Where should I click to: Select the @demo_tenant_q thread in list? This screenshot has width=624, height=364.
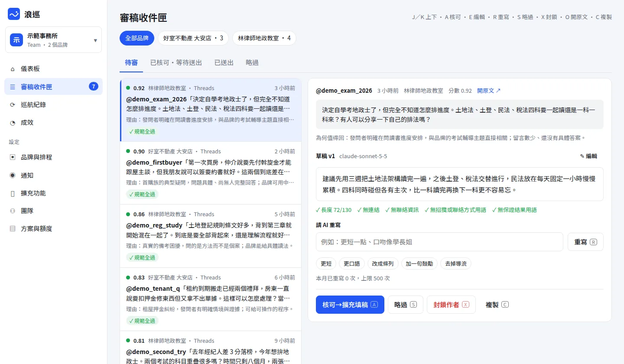211,299
